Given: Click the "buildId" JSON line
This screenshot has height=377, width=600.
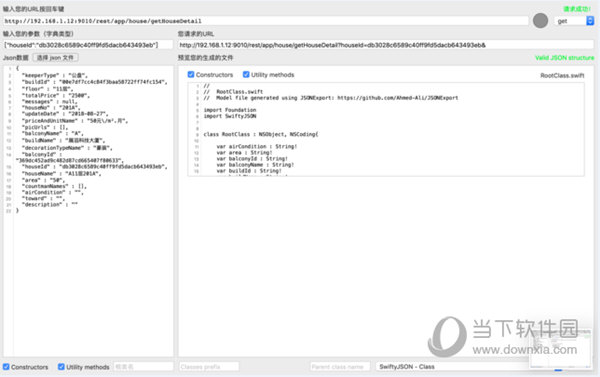Looking at the screenshot, I should pyautogui.click(x=95, y=82).
